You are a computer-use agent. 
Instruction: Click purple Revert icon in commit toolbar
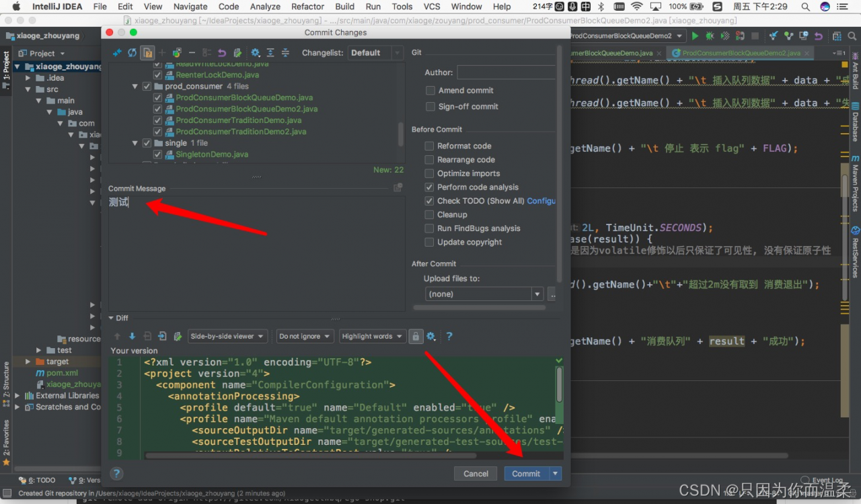(x=221, y=52)
